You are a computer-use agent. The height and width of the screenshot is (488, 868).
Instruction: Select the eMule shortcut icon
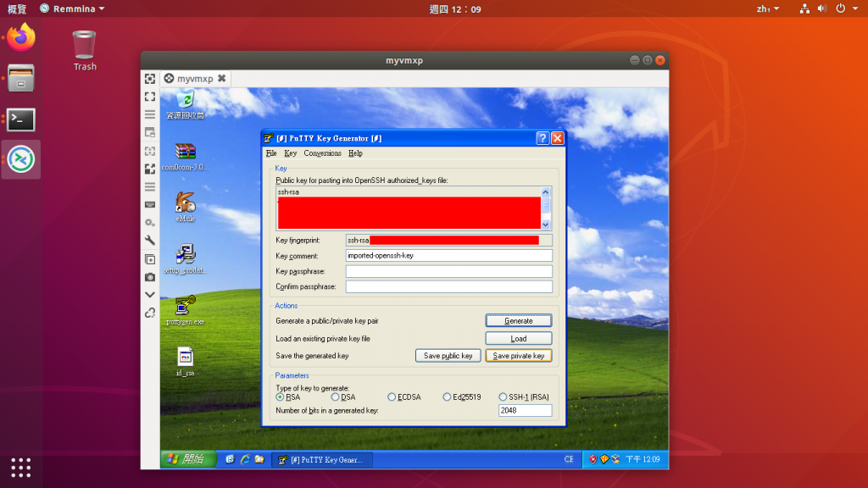click(x=186, y=207)
